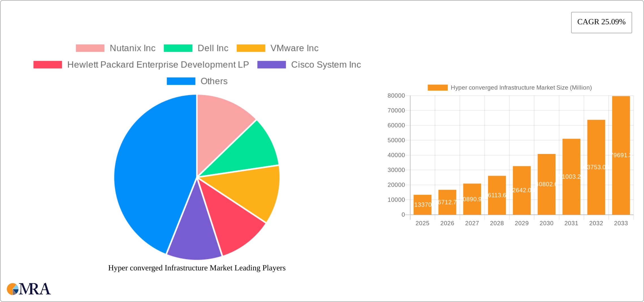Viewport: 644px width, 302px height.
Task: Select the Others blue legend swatch
Action: coord(181,81)
